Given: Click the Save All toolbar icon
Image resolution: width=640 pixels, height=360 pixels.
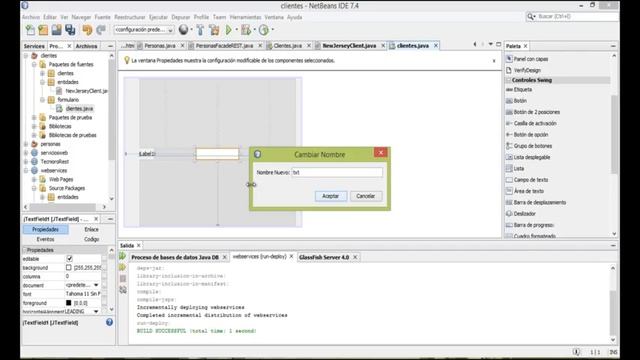Looking at the screenshot, I should pos(70,30).
